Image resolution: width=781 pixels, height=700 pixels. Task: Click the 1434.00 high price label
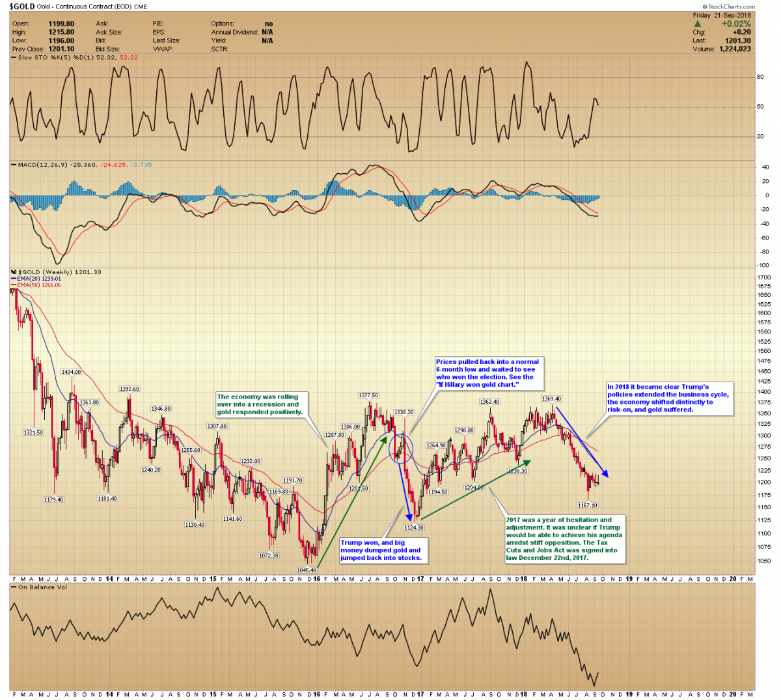[71, 372]
